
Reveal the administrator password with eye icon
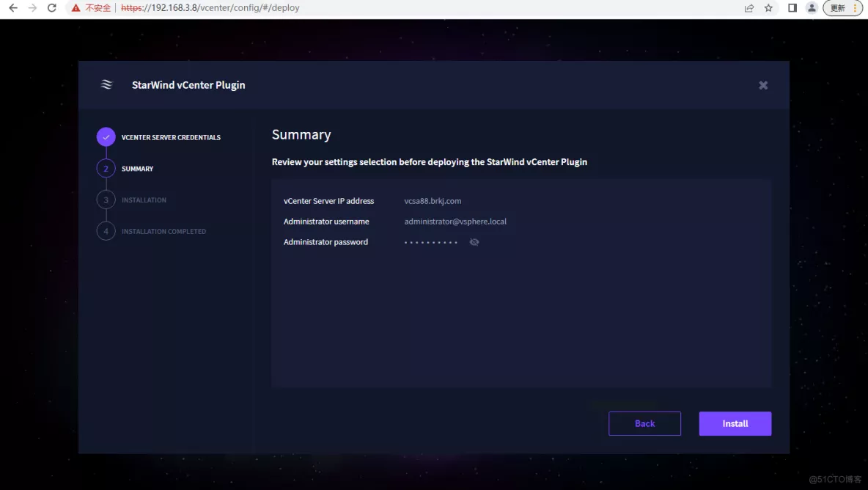tap(474, 242)
